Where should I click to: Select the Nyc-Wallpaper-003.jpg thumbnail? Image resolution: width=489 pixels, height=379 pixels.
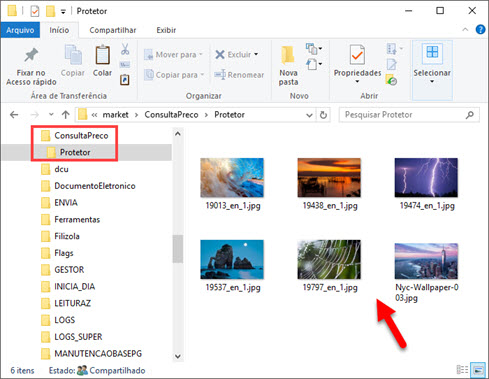[x=426, y=261]
